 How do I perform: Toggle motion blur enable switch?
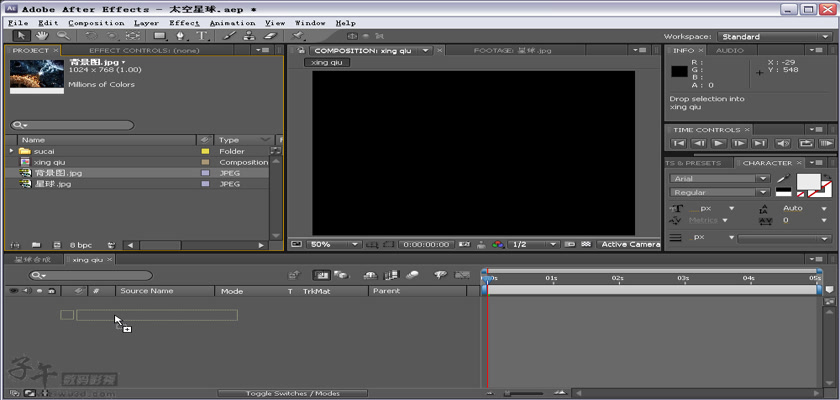412,275
